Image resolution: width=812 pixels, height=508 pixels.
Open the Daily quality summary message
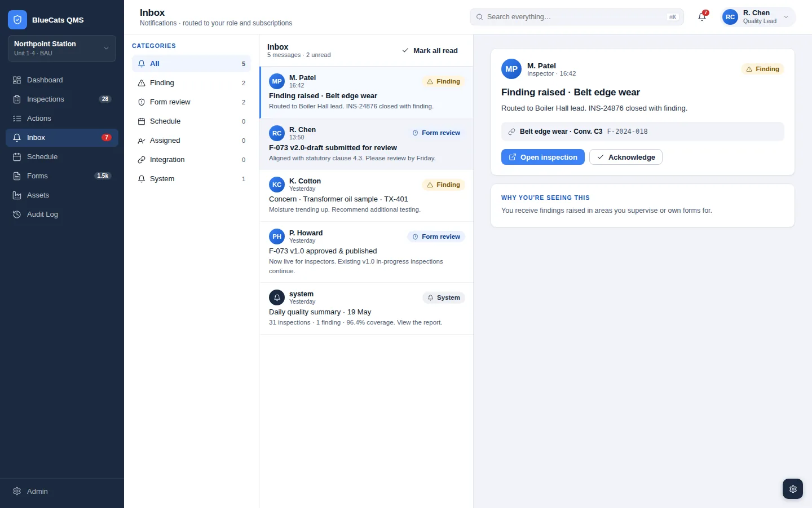[x=367, y=309]
